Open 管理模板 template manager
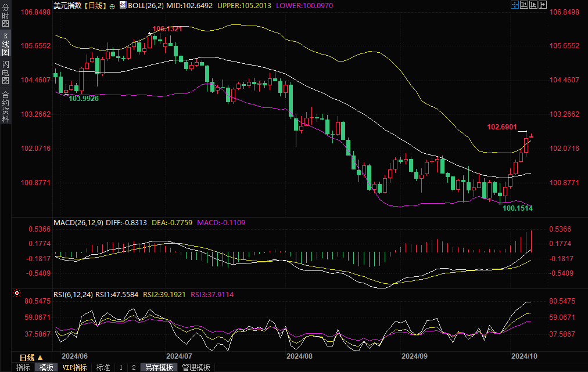588x372 pixels. (x=196, y=367)
